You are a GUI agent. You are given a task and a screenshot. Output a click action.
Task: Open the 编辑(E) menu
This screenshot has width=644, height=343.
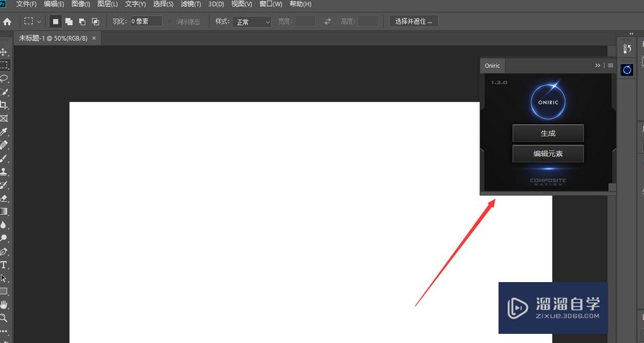click(54, 4)
